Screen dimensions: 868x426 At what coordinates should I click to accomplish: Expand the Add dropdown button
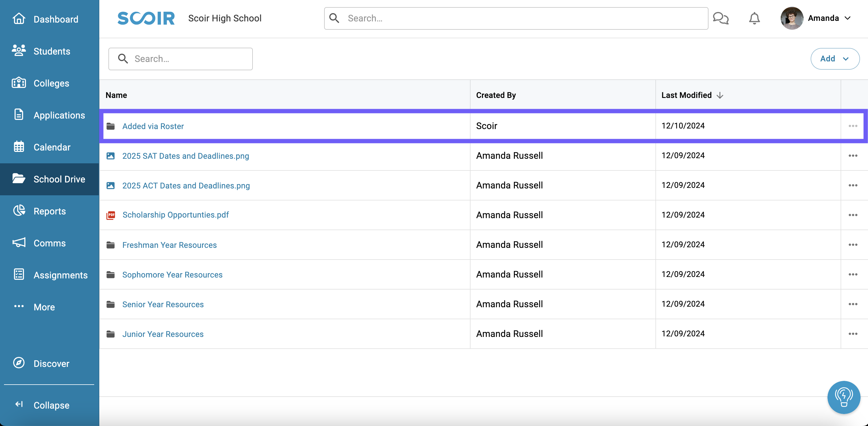(835, 59)
